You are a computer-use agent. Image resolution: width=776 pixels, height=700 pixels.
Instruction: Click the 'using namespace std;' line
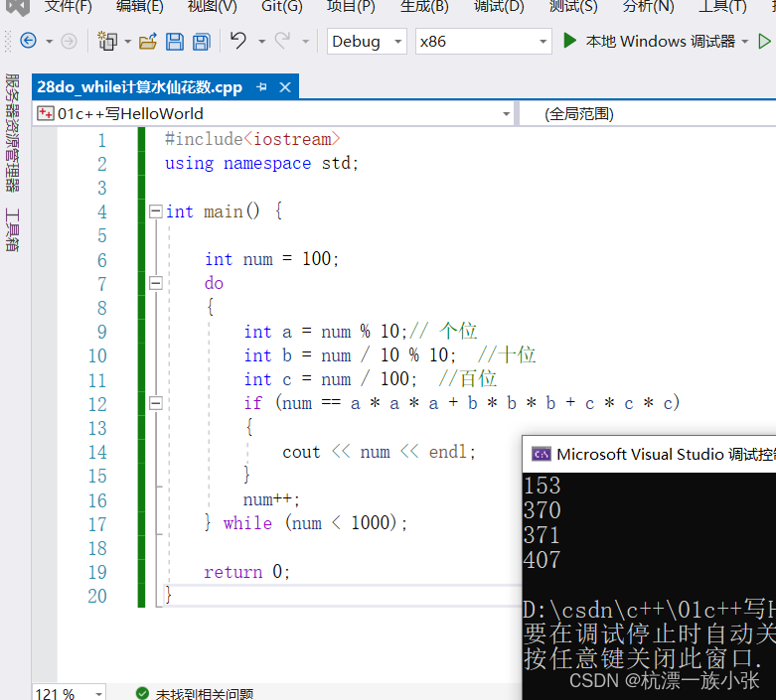(261, 163)
